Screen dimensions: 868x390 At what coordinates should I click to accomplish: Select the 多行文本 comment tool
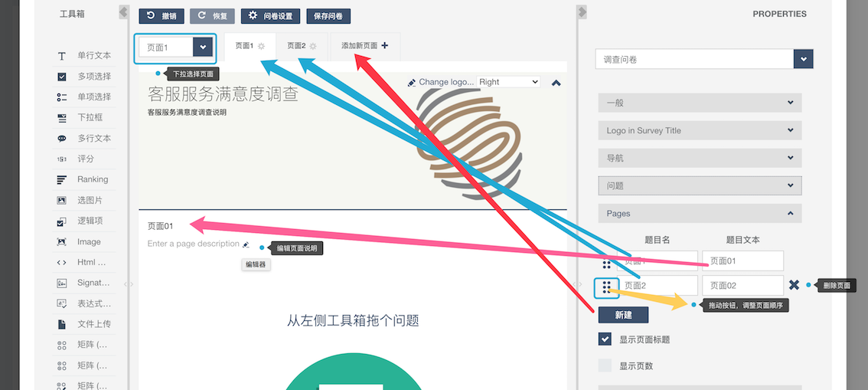[84, 138]
